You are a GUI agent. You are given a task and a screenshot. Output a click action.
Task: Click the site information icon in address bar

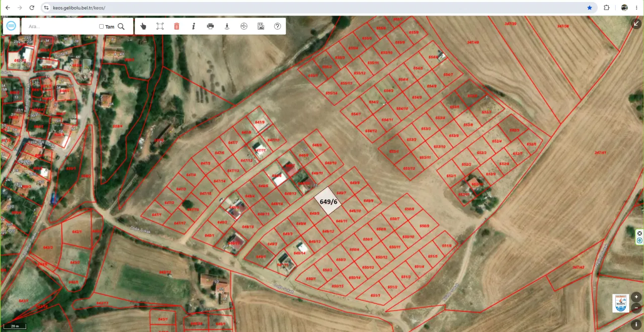46,8
